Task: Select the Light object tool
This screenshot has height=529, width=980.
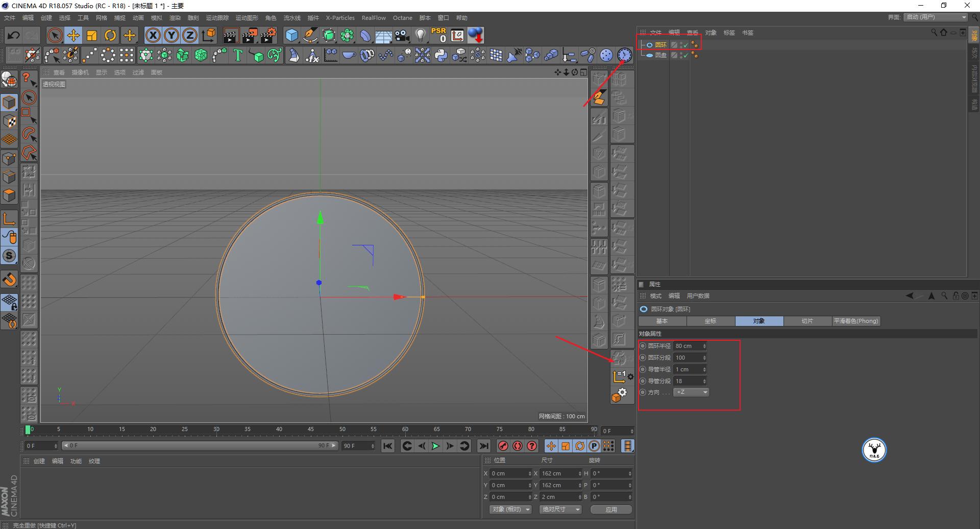Action: point(420,35)
